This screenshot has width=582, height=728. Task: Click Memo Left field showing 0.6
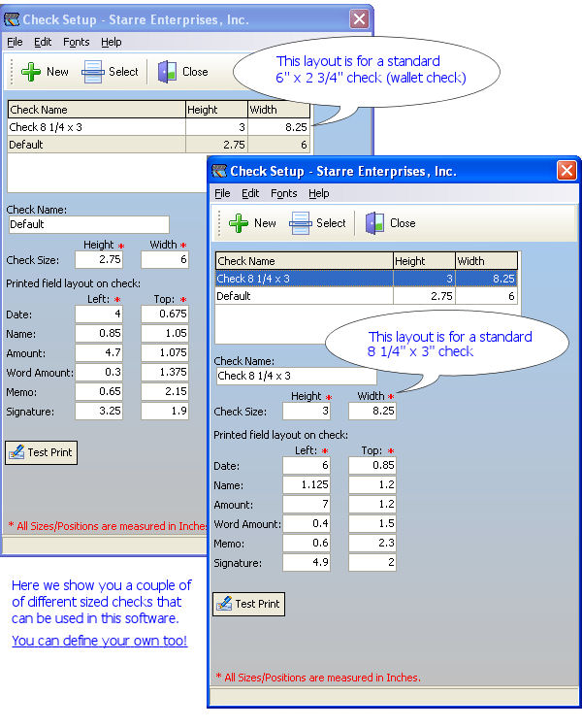point(307,544)
